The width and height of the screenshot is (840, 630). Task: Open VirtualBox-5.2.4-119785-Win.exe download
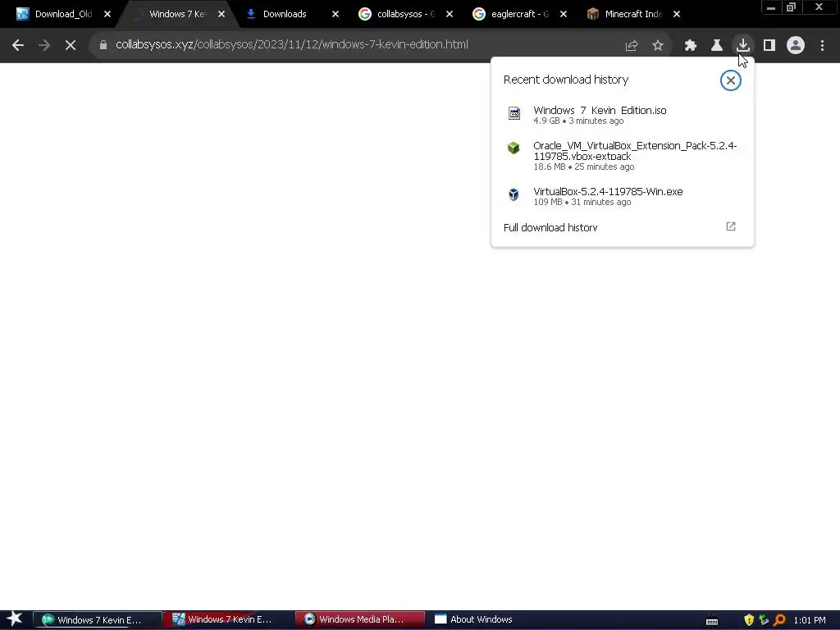click(x=622, y=196)
